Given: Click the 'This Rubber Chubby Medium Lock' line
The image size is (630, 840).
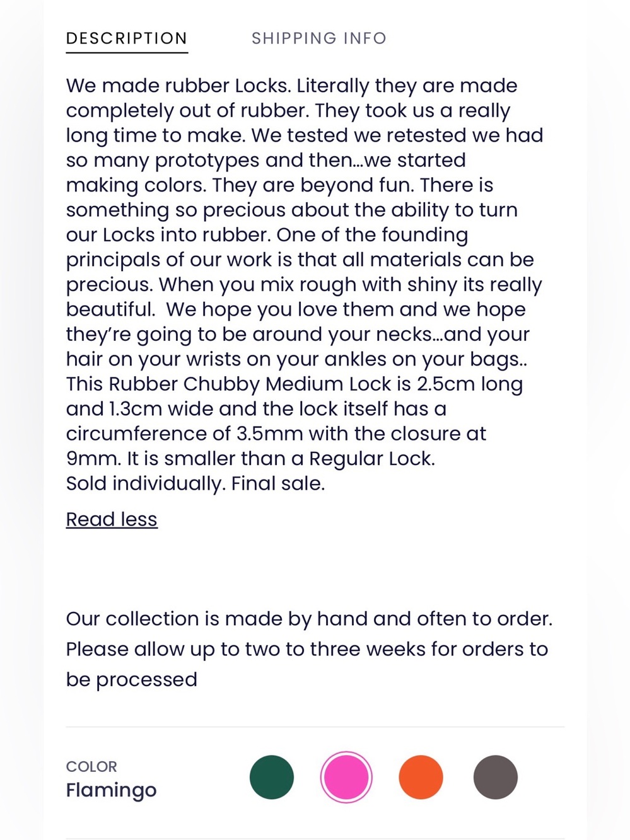Looking at the screenshot, I should pos(295,384).
